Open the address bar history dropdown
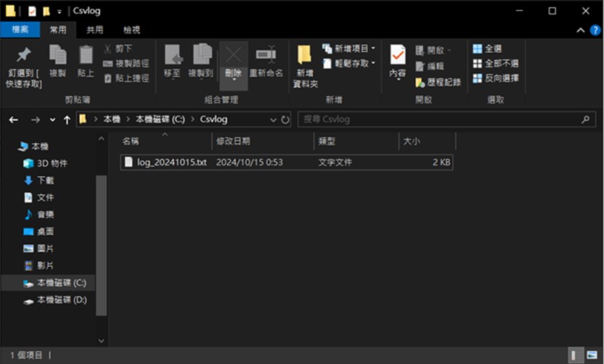 point(273,120)
